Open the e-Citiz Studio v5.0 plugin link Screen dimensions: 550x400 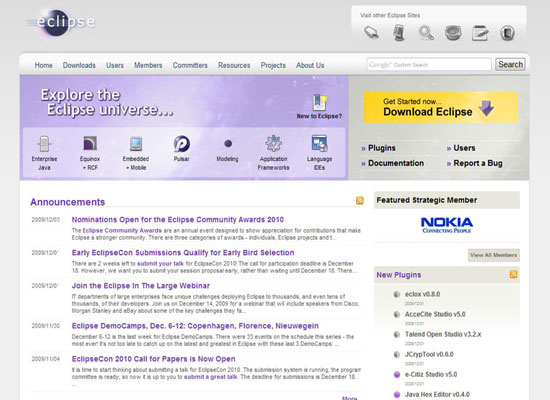[431, 374]
